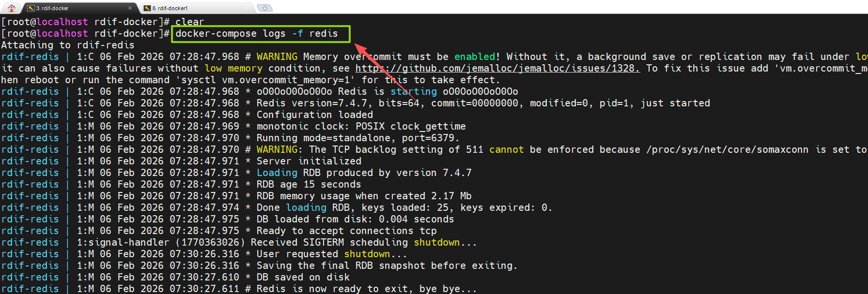The width and height of the screenshot is (868, 294).
Task: Open the Home tab icon
Action: tap(12, 8)
